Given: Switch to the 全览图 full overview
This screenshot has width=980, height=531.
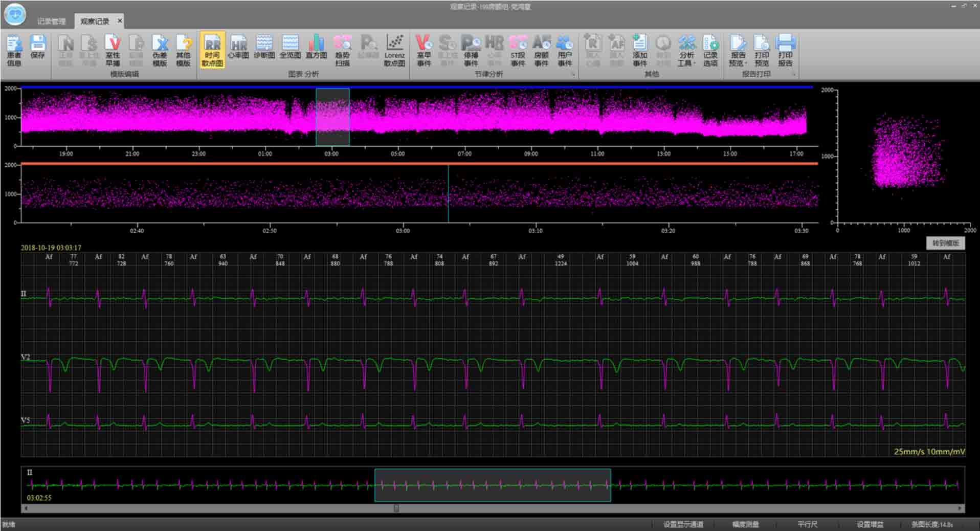Looking at the screenshot, I should 290,47.
